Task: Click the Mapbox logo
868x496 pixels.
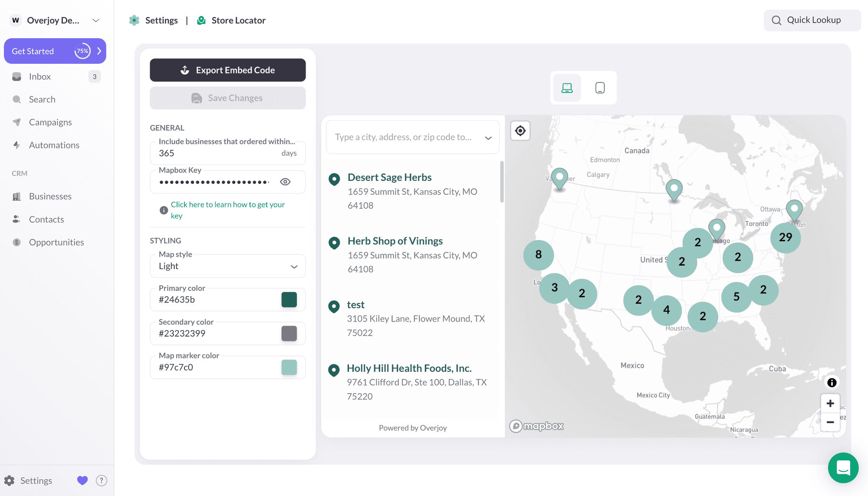Action: tap(536, 426)
